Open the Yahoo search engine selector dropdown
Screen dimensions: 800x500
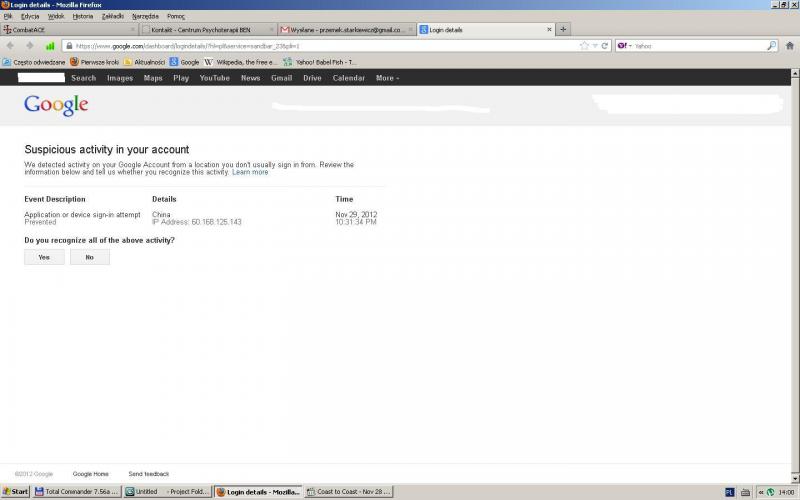(624, 46)
